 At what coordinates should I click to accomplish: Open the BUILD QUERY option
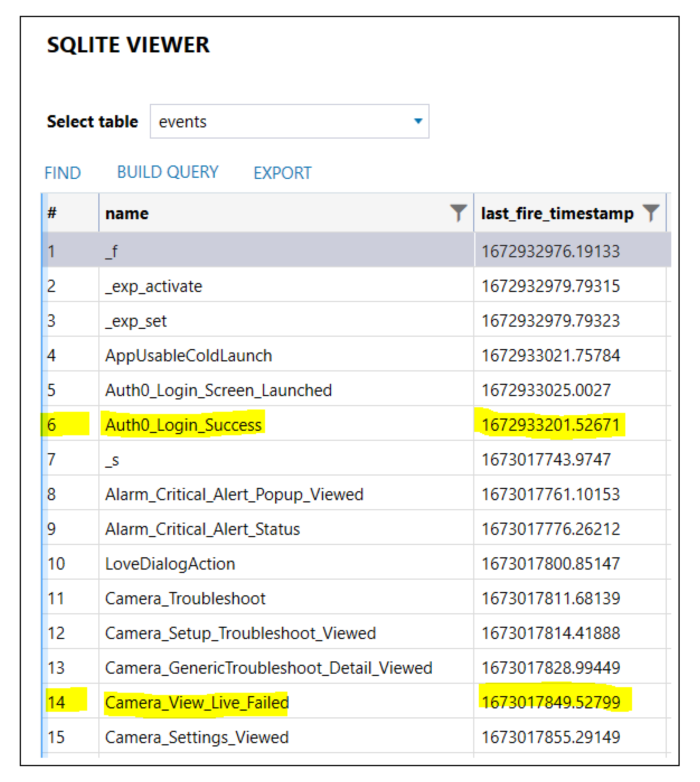click(168, 172)
